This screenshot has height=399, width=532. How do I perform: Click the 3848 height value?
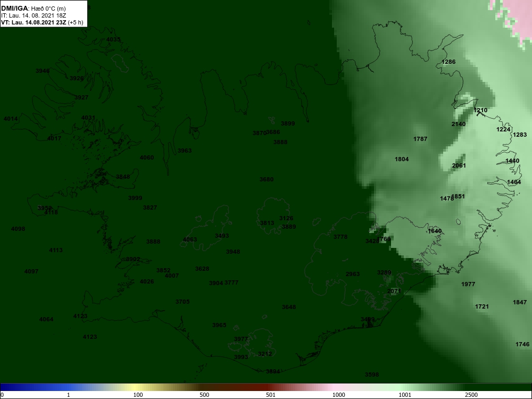point(123,177)
